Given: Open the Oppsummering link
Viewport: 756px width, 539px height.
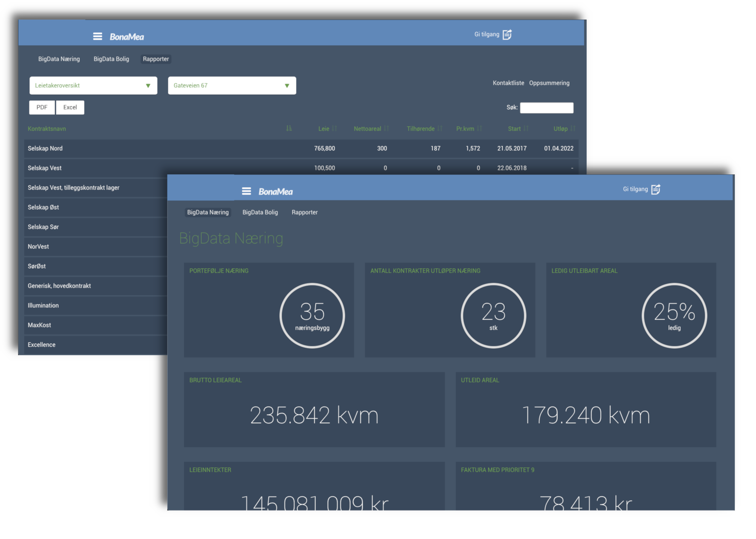Looking at the screenshot, I should (549, 83).
